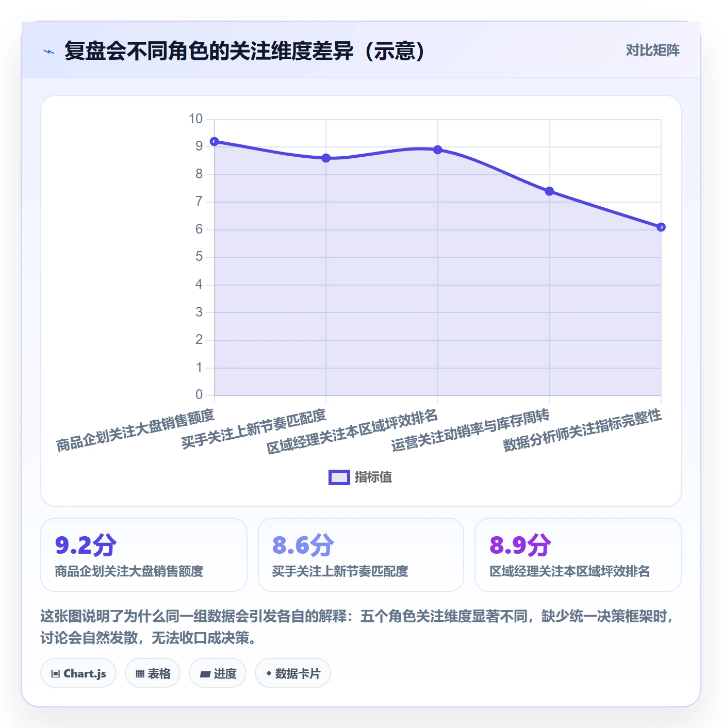Click the 表格 chip grid icon
The width and height of the screenshot is (722, 728).
coord(140,674)
